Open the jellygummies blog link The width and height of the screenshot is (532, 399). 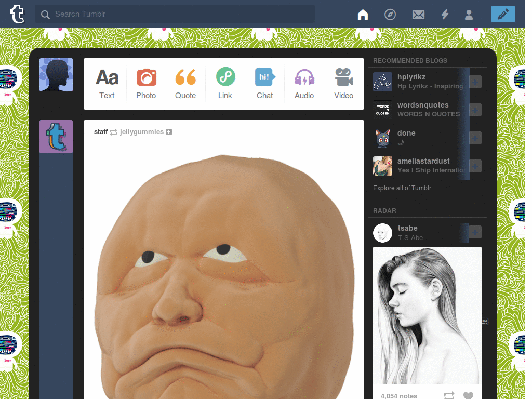[141, 131]
